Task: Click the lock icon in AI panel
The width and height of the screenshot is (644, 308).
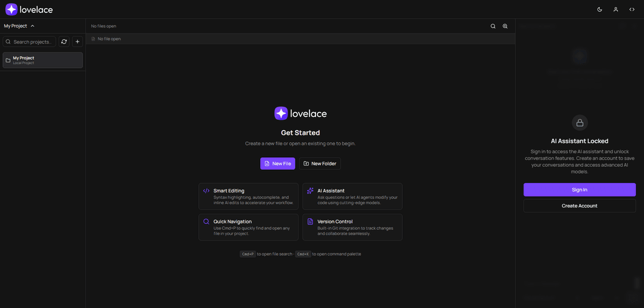Action: (580, 123)
